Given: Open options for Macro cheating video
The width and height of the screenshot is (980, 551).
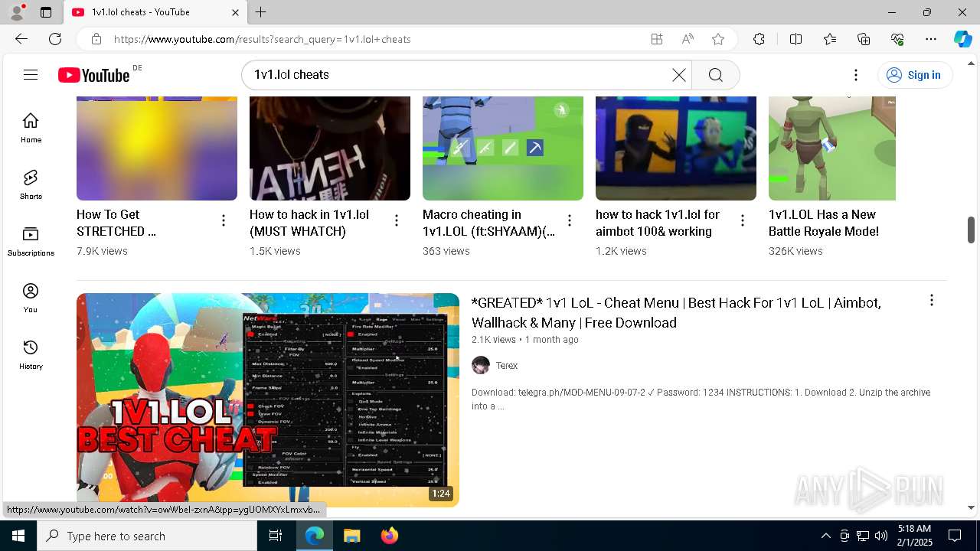Looking at the screenshot, I should (570, 221).
